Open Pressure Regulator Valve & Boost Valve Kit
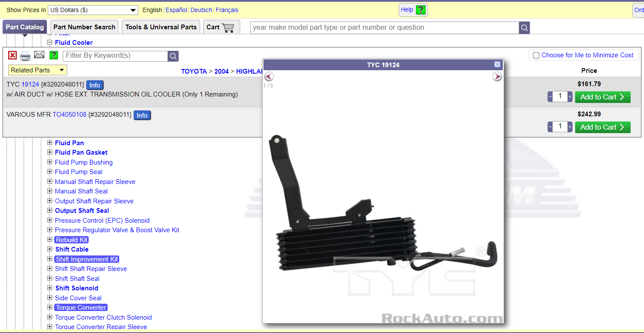The image size is (644, 333). point(117,230)
